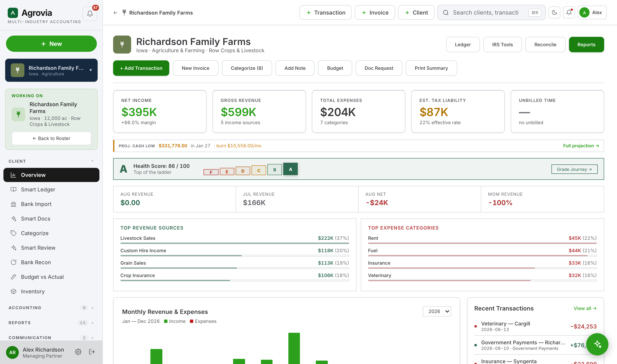Open the floating AI sparkle assistant button
The width and height of the screenshot is (617, 364).
coord(597,344)
